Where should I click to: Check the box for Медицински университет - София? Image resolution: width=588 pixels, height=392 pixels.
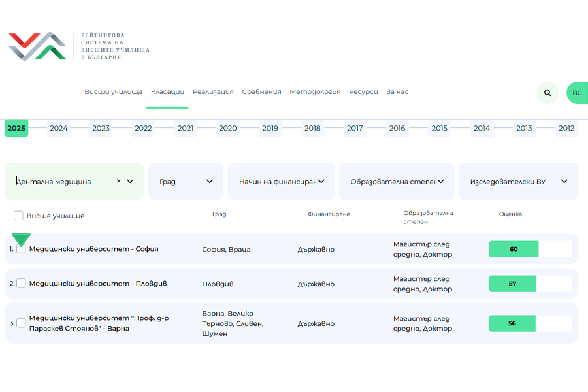22,249
